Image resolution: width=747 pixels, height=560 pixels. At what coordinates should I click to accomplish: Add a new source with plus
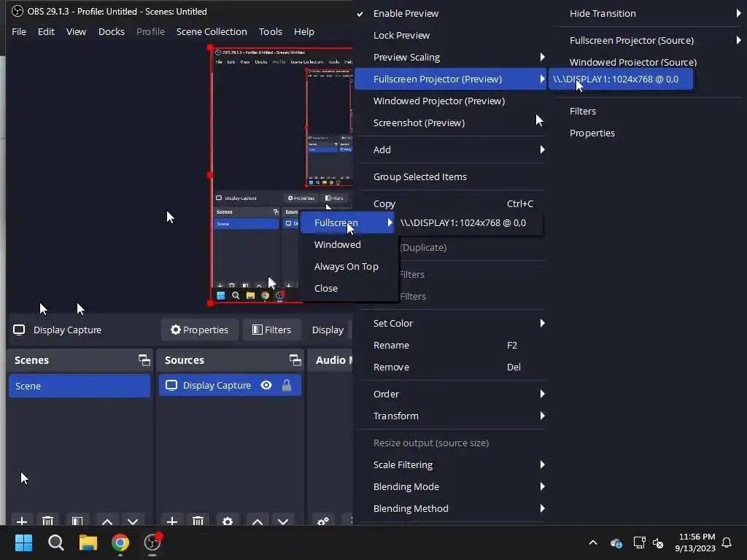[x=172, y=521]
